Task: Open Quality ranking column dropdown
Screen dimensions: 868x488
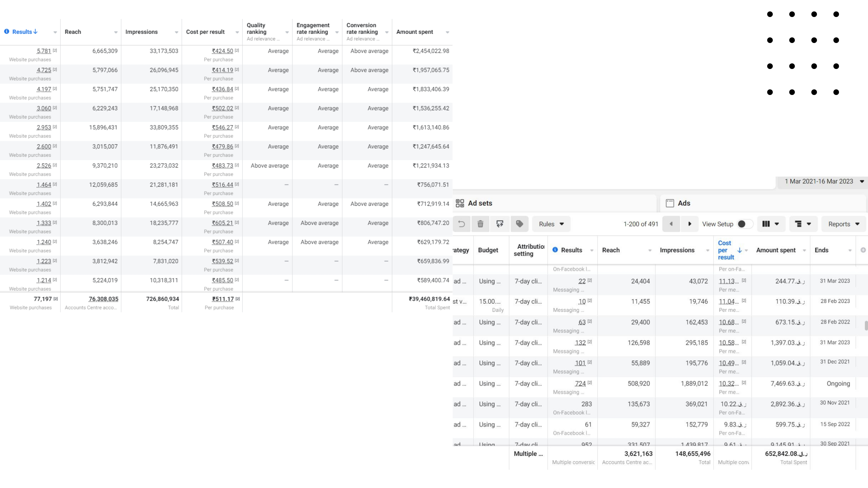Action: 287,32
